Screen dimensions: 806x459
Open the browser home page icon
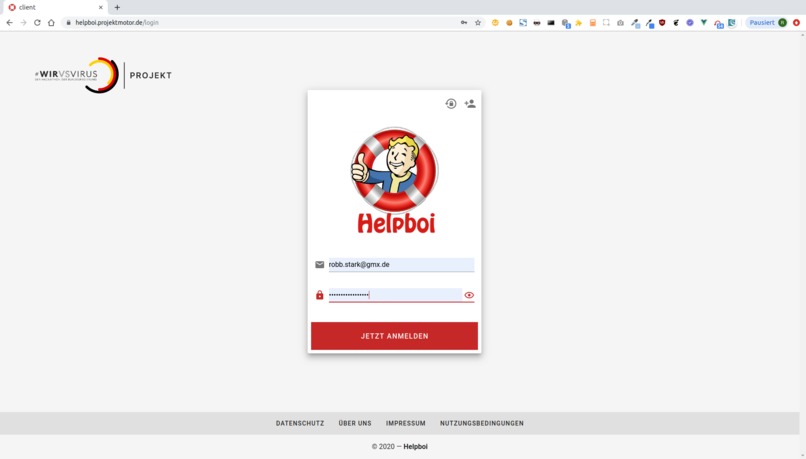click(51, 23)
